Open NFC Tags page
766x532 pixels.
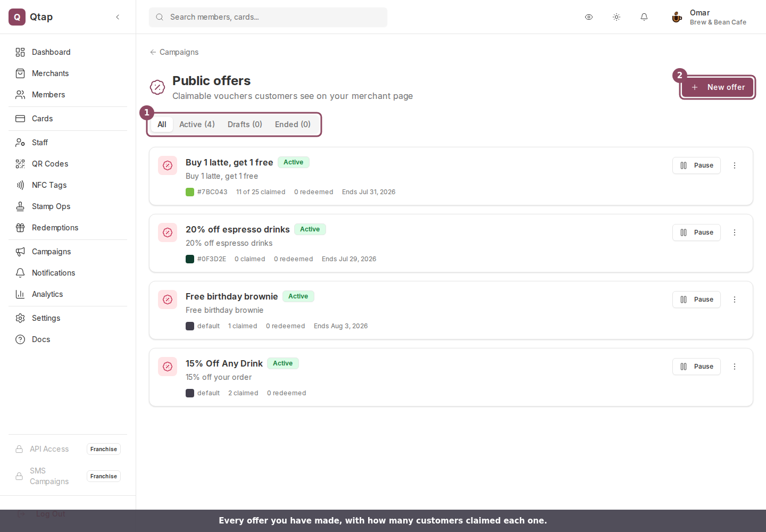point(68,185)
